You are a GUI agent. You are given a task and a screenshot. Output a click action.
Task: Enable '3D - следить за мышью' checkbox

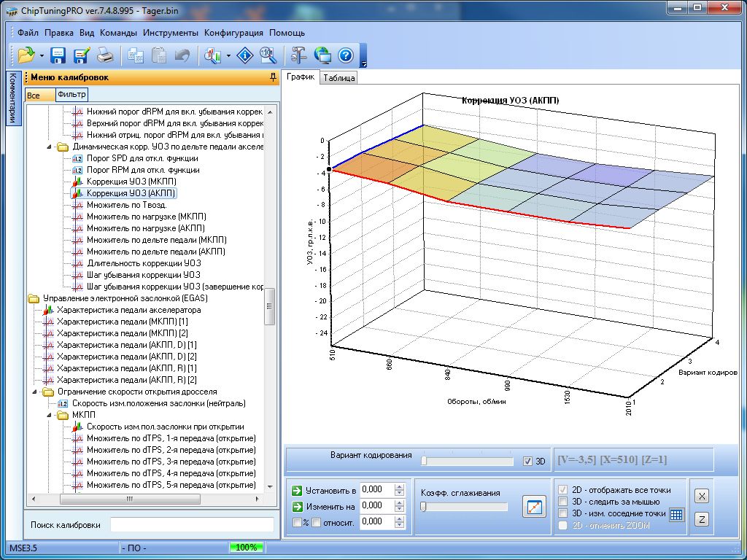pos(562,502)
